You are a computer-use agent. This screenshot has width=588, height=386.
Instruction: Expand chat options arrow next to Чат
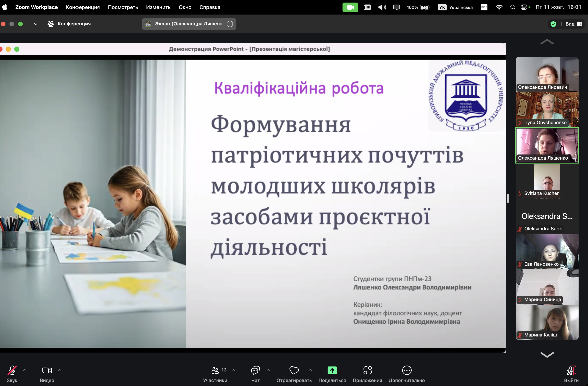[x=268, y=370]
